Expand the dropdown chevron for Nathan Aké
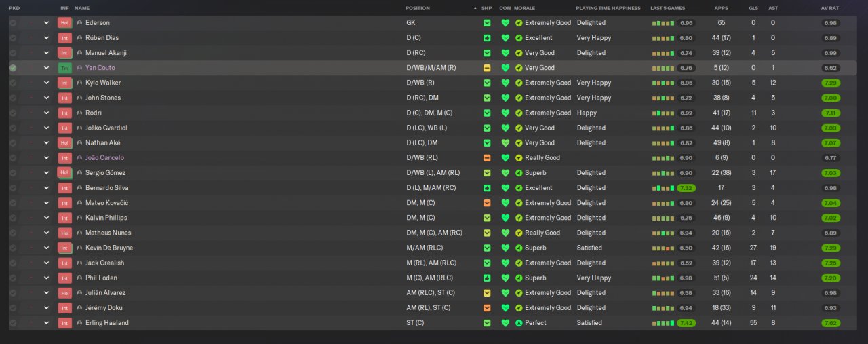Screen dimensions: 868x344 pyautogui.click(x=47, y=143)
